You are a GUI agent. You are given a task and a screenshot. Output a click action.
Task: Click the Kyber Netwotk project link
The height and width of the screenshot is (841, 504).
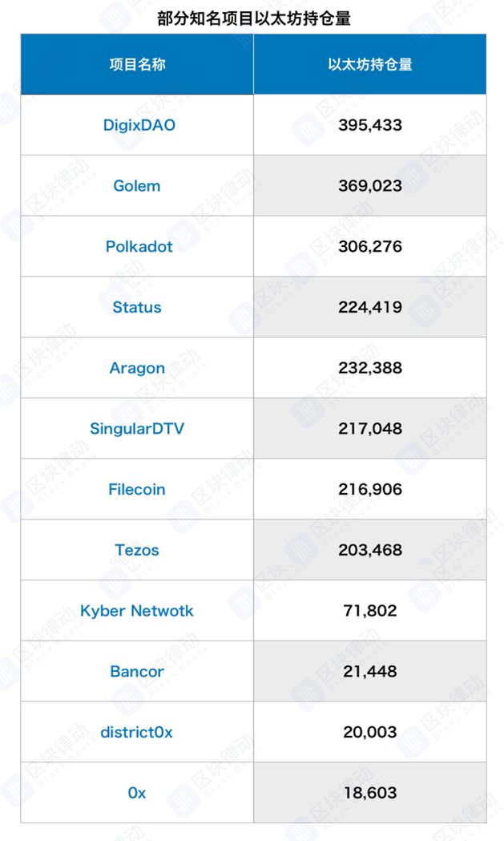pyautogui.click(x=137, y=611)
